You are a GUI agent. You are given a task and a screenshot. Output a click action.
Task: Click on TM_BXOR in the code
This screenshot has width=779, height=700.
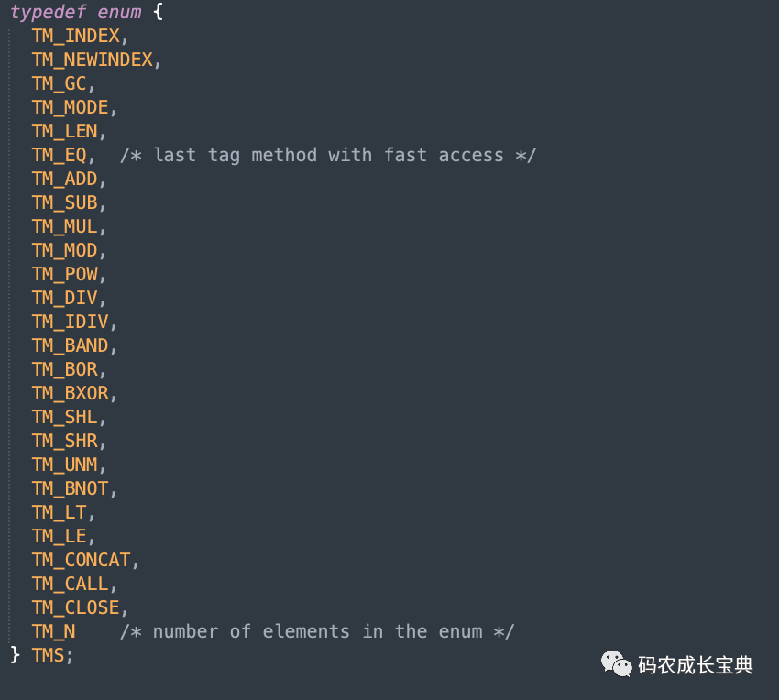coord(71,394)
